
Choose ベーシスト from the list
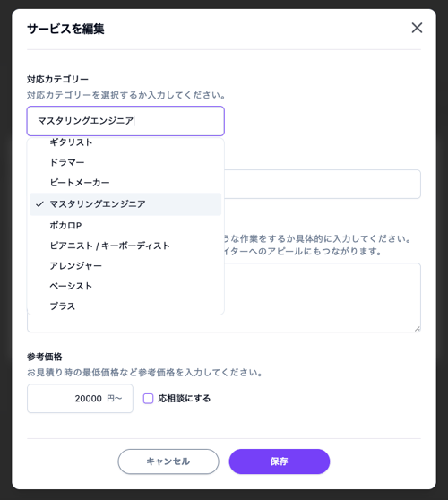[125, 286]
